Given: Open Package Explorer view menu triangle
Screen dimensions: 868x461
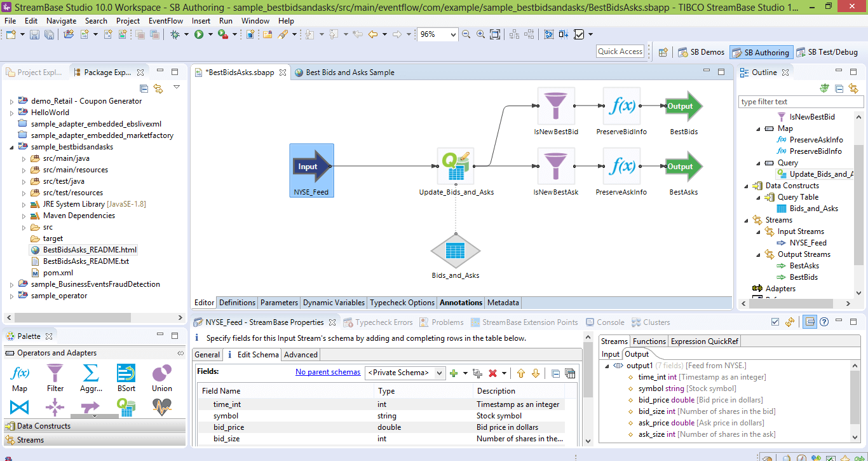Looking at the screenshot, I should coord(177,87).
